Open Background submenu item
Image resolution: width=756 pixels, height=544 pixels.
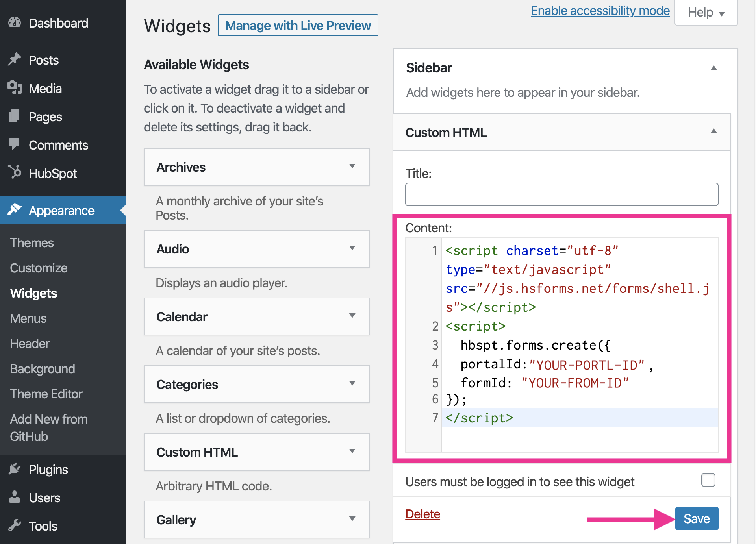pyautogui.click(x=43, y=369)
